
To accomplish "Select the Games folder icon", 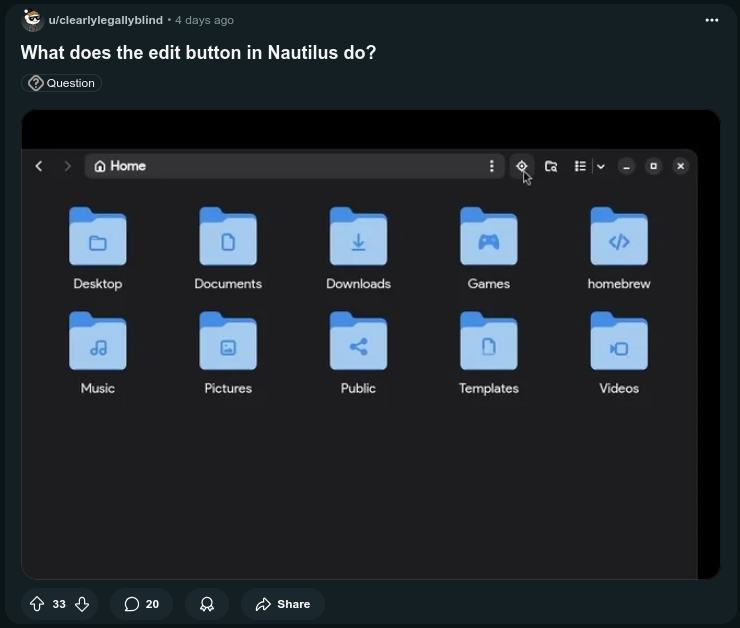I will (x=488, y=238).
